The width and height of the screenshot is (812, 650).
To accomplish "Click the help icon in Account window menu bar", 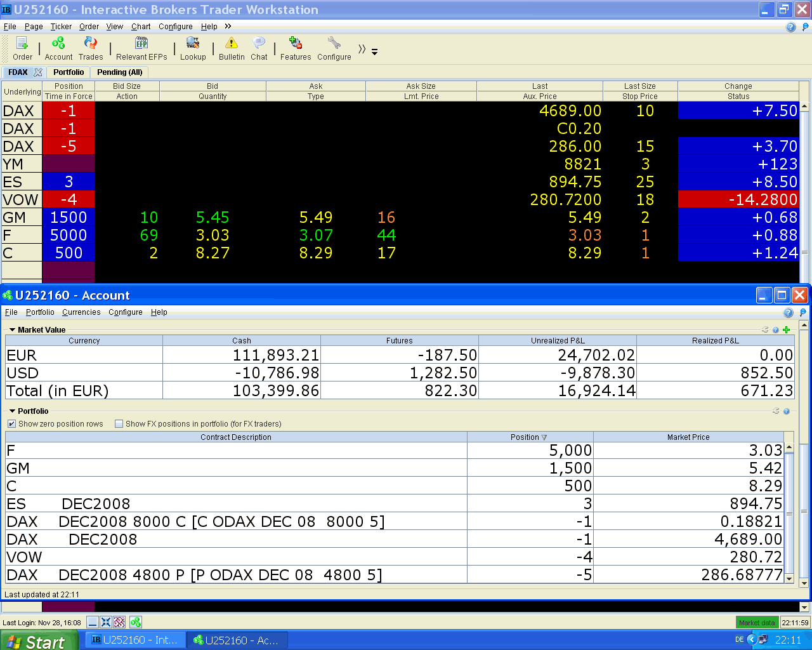I will pos(789,312).
